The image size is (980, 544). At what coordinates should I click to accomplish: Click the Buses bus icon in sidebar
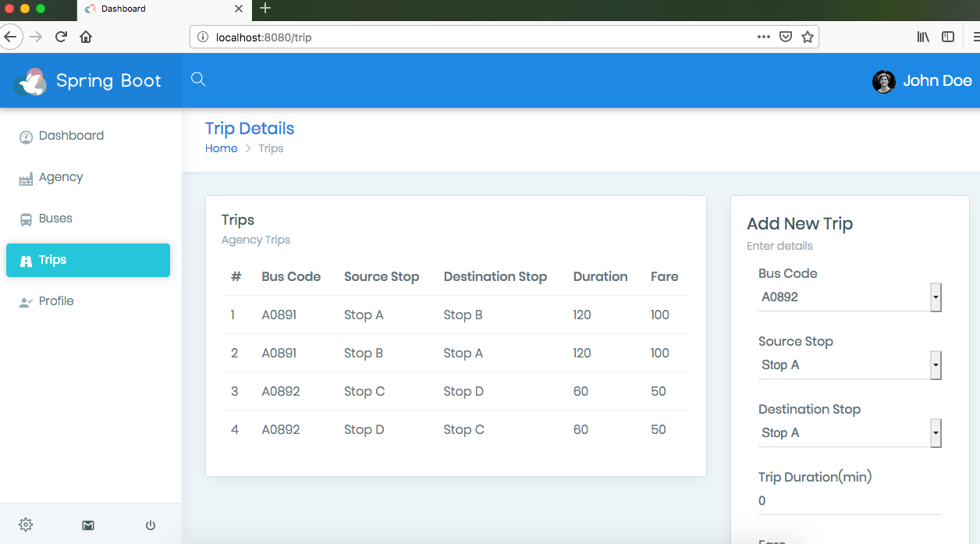pyautogui.click(x=26, y=219)
